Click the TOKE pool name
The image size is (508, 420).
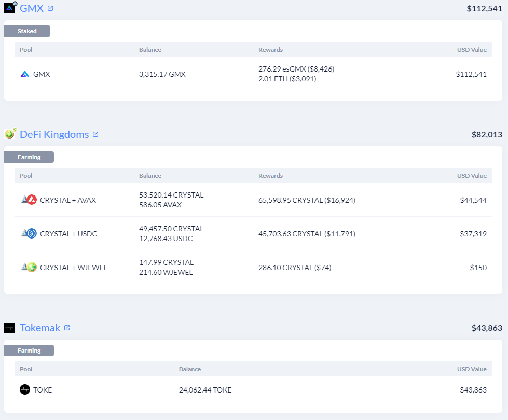43,390
